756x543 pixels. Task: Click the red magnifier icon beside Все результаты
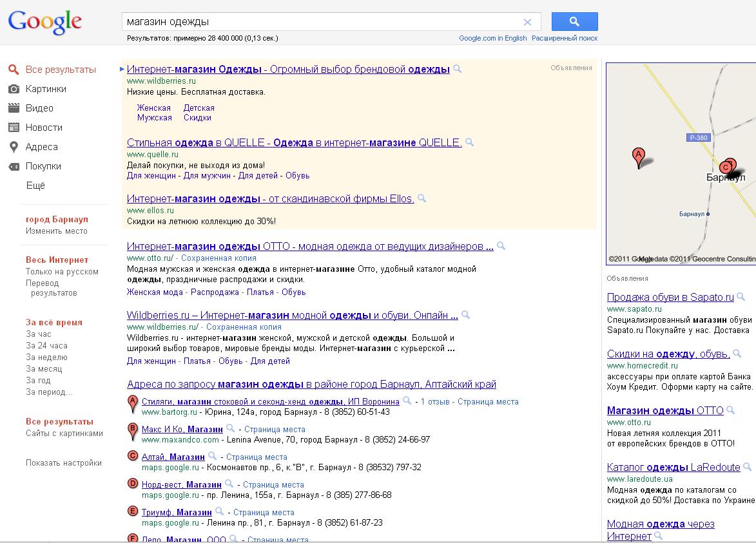[14, 70]
